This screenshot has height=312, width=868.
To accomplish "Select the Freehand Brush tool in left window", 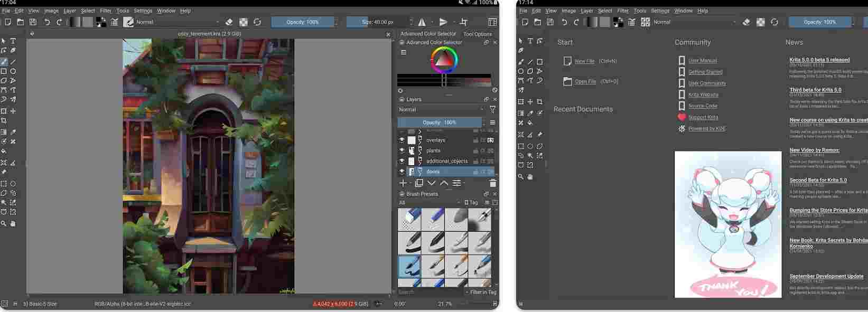I will (x=4, y=62).
